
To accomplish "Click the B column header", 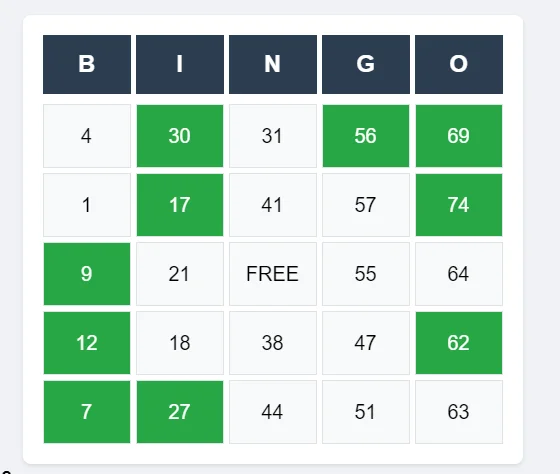I will (87, 64).
